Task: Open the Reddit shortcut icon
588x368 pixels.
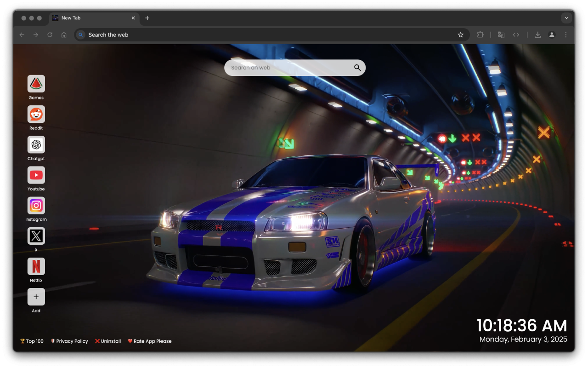Action: click(36, 114)
